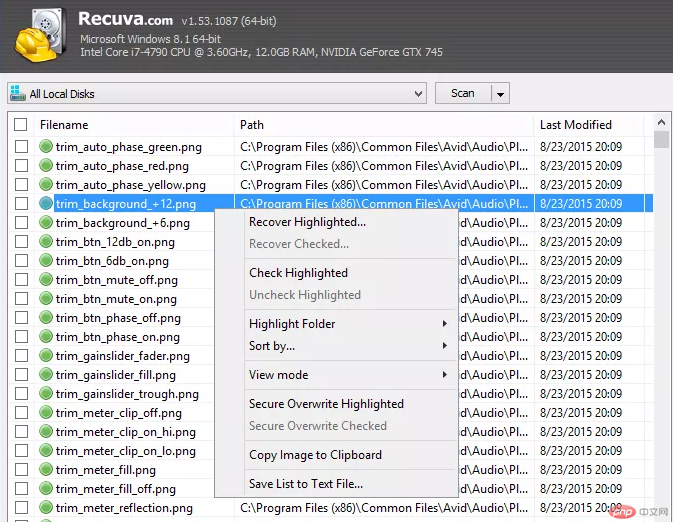Start a scan with Scan button
Viewport: 673px width, 522px height.
(x=463, y=93)
